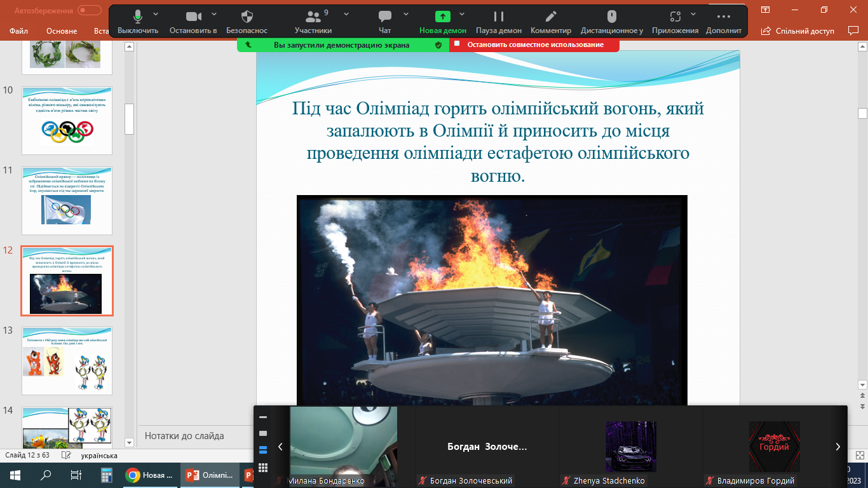Stop screen sharing with the red button
Viewport: 868px width, 488px height.
click(x=534, y=45)
